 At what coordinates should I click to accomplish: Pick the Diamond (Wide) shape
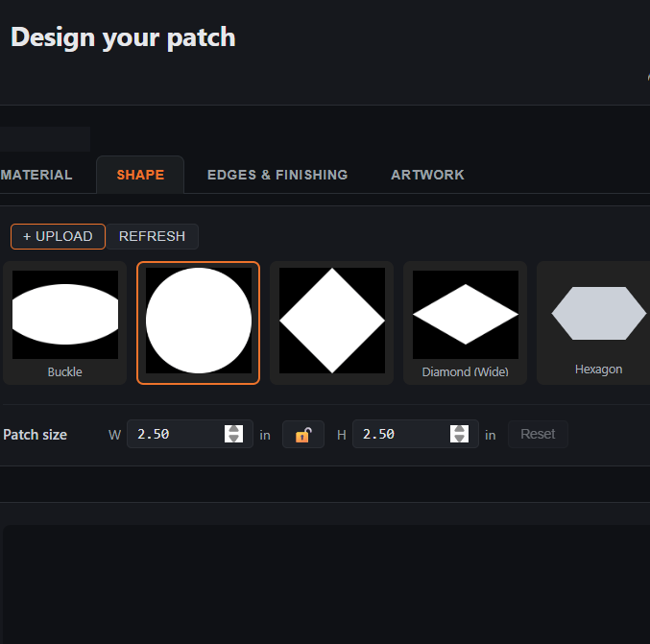tap(465, 322)
